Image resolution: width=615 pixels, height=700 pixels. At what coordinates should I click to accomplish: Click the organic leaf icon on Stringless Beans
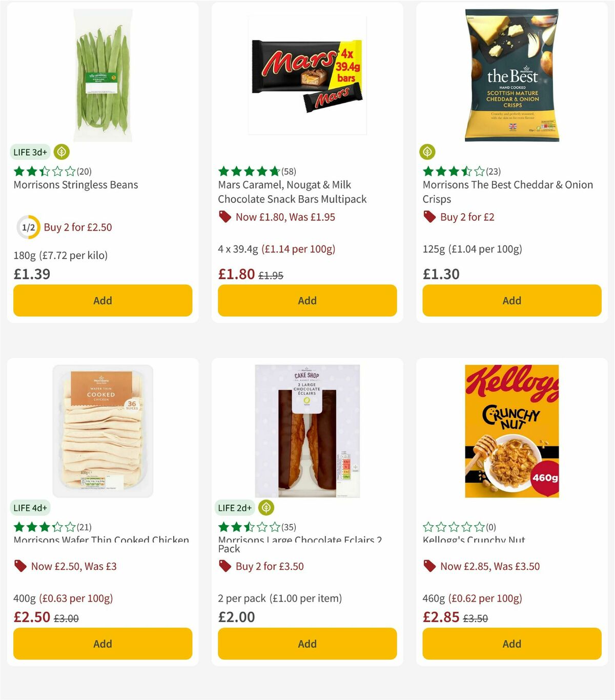(60, 152)
